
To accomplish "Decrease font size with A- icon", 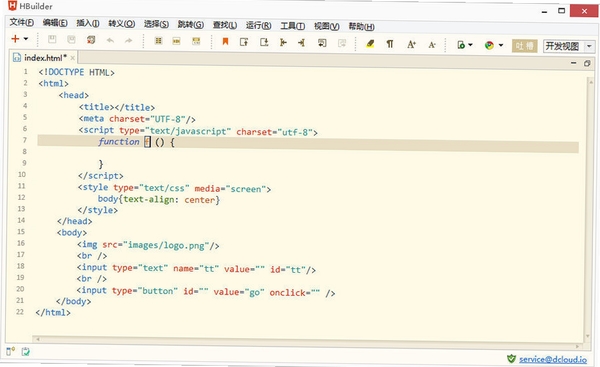I will coord(432,45).
